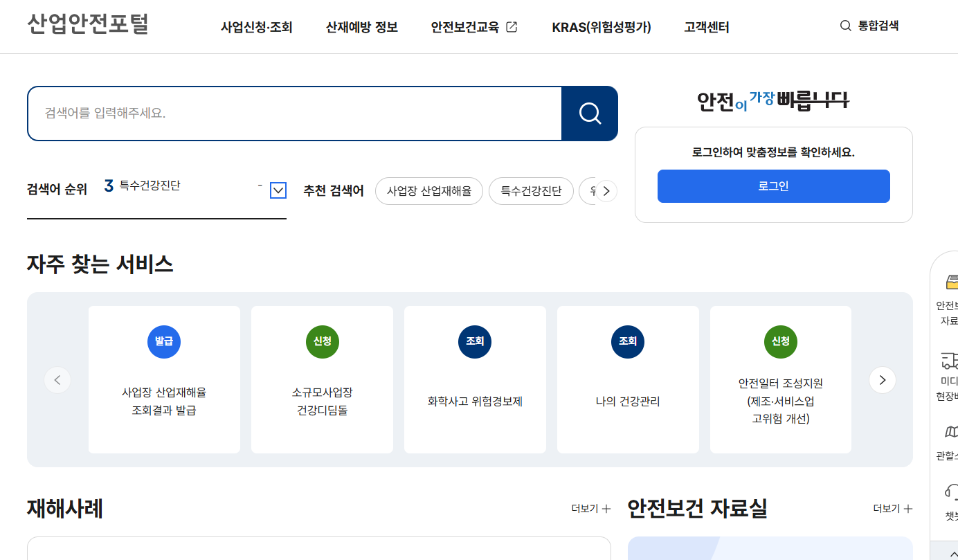Open the truck icon in side panel
Viewport: 958px width, 560px height.
[950, 360]
